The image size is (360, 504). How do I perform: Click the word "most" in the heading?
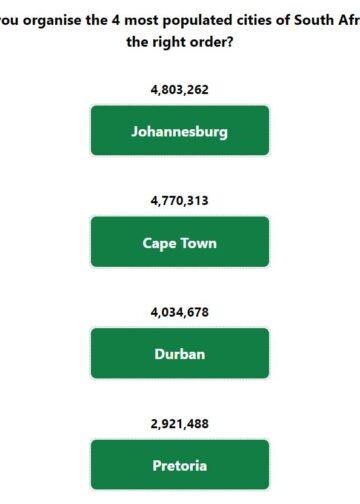(141, 20)
